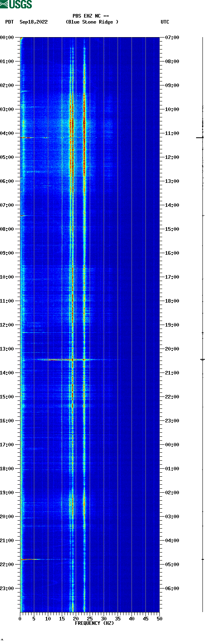The image size is (220, 644).
Task: Click the low-frequency event streak near 21:50 PDT
Action: 30,559
